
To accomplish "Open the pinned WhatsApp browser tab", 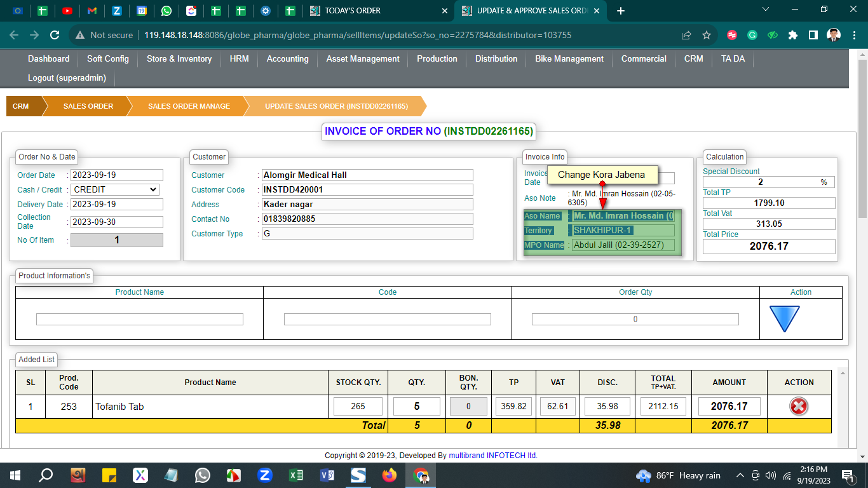I will (x=166, y=11).
